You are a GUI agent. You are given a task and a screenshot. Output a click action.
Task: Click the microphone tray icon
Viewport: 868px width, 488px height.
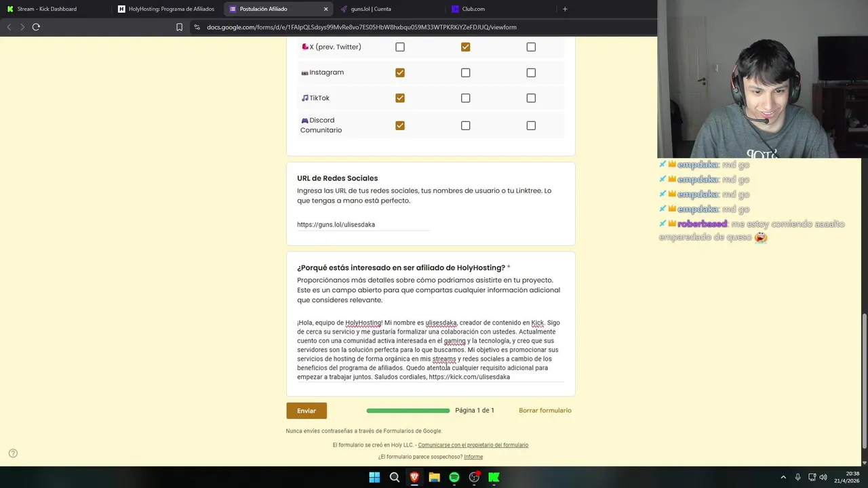point(797,477)
